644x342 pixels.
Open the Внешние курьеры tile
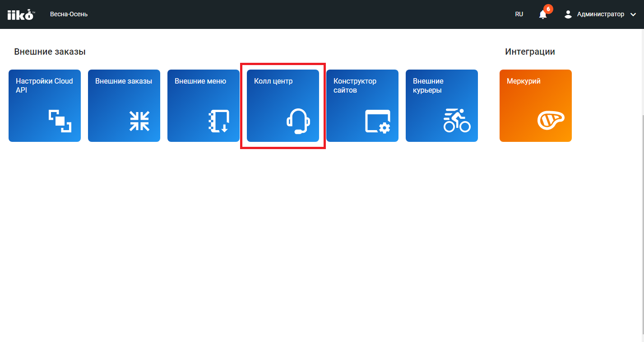click(x=442, y=106)
